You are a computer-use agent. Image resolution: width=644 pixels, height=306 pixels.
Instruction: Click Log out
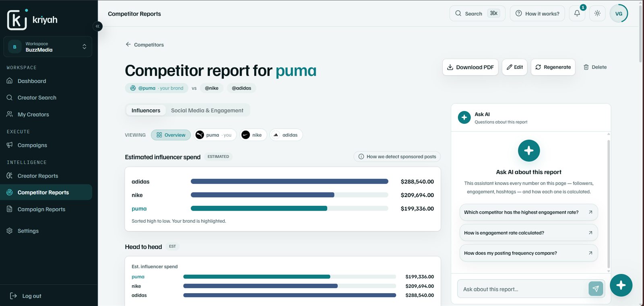(26, 296)
